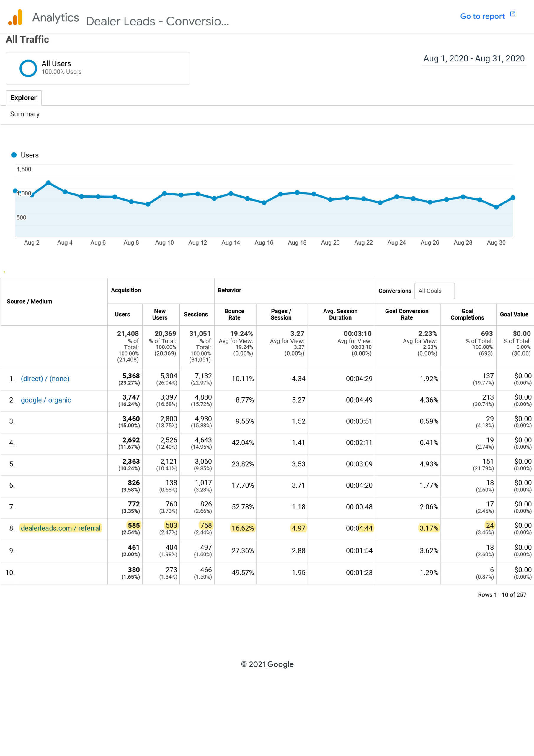The image size is (534, 756).
Task: Sort by Goal Conversion Rate header
Action: click(407, 315)
